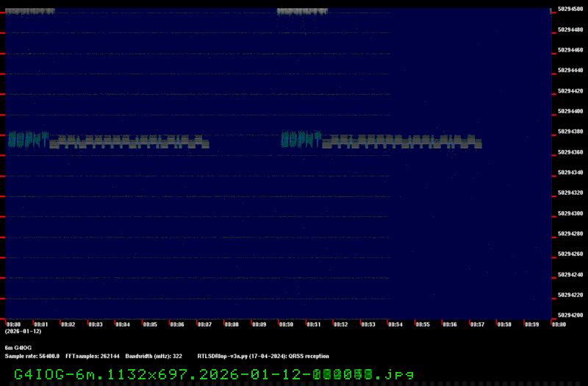The width and height of the screenshot is (588, 386).
Task: Click the 50294380 frequency label
Action: tap(570, 132)
